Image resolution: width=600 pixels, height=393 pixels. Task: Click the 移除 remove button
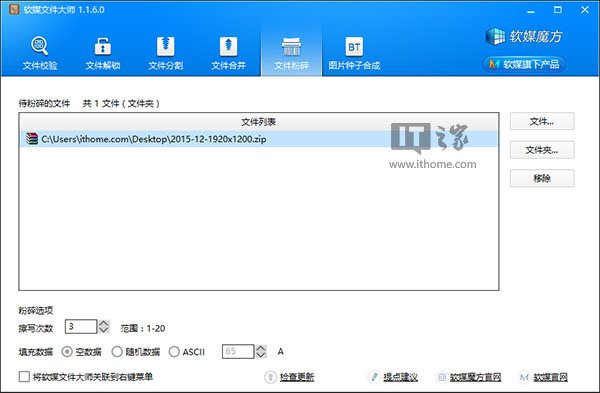pyautogui.click(x=542, y=178)
